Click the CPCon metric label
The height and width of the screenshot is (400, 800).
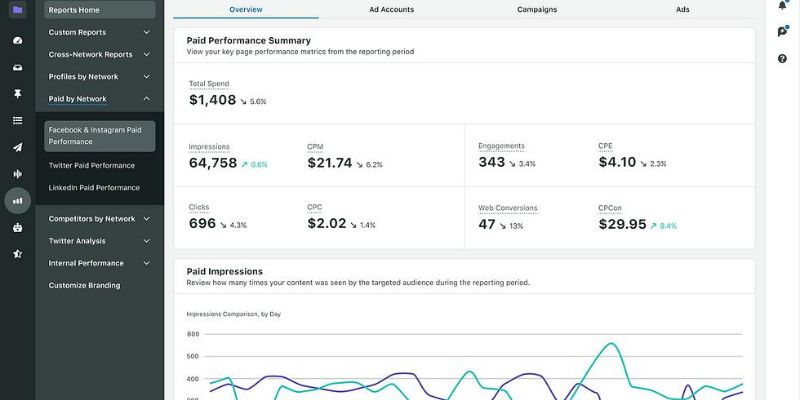click(610, 208)
